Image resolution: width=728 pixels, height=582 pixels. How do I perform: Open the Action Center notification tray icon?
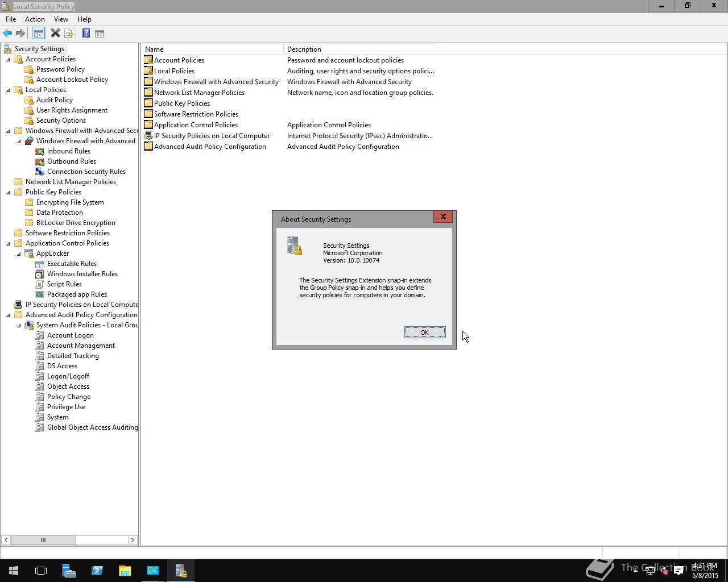point(679,571)
